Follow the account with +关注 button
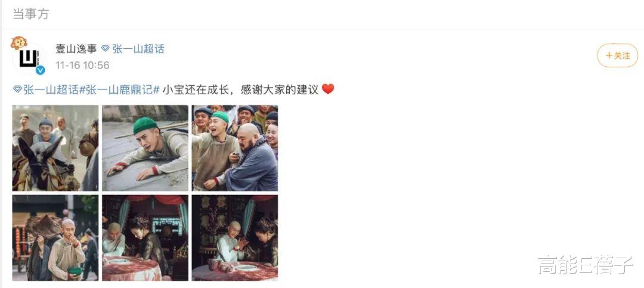Viewport: 644px width, 288px height. click(617, 55)
